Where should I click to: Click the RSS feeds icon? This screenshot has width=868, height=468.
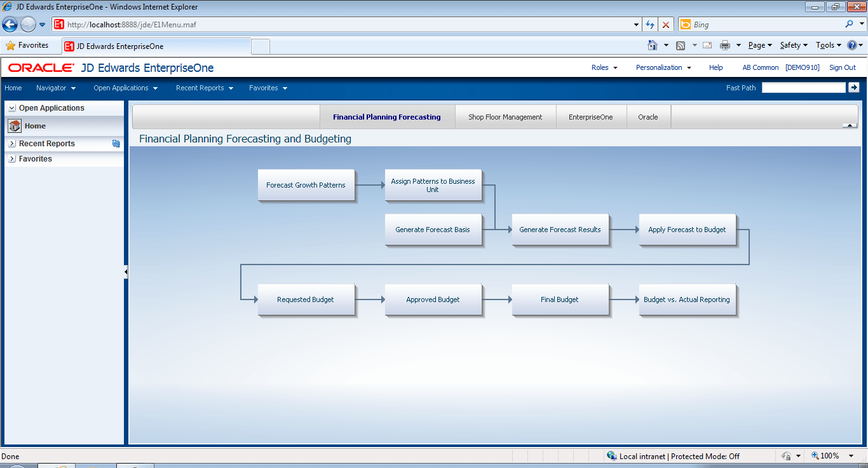tap(681, 45)
